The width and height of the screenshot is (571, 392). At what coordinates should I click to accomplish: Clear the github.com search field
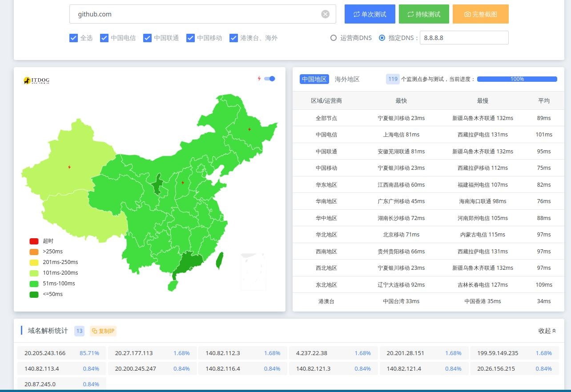325,14
